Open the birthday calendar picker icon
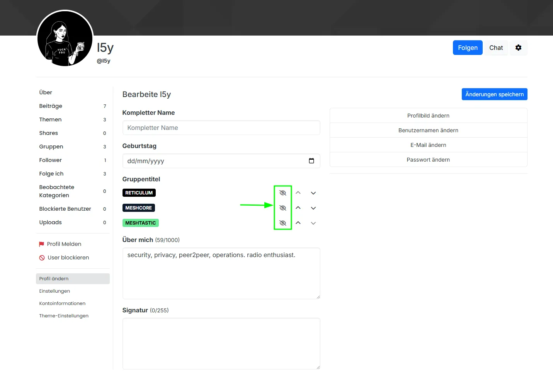 pos(311,161)
